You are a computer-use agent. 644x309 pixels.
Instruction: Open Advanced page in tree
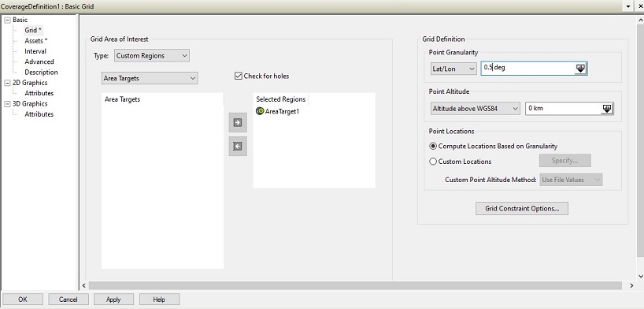(39, 61)
